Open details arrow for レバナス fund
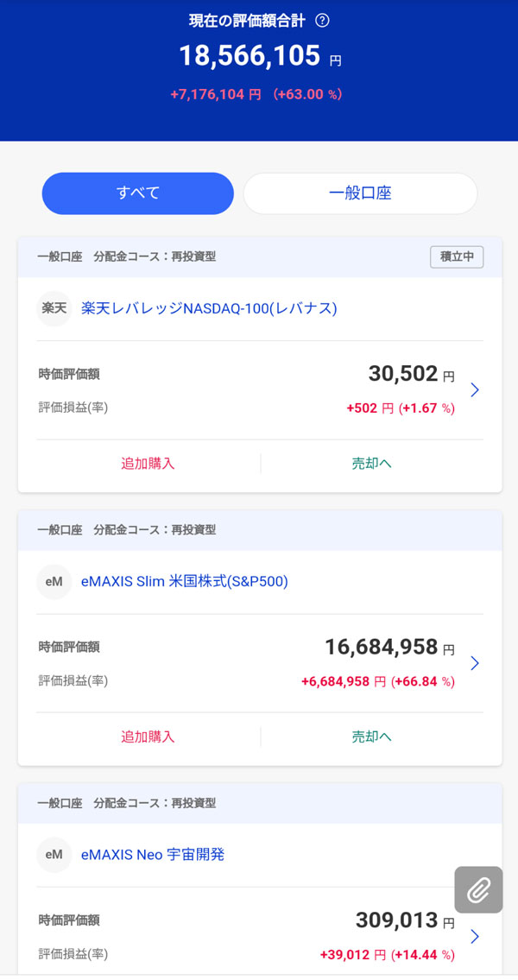This screenshot has width=518, height=980. (474, 390)
